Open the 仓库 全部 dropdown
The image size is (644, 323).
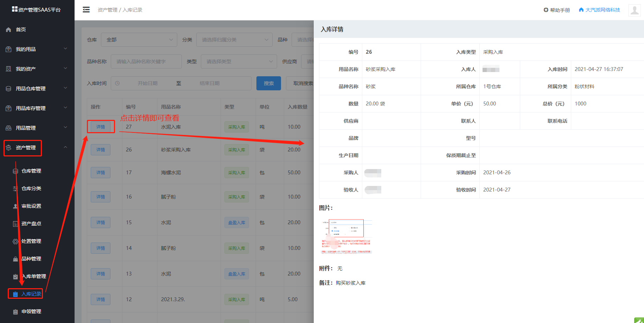point(139,40)
